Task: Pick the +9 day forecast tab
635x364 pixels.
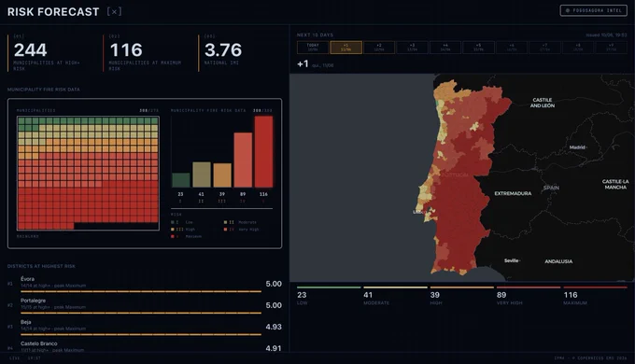Action: click(x=612, y=48)
